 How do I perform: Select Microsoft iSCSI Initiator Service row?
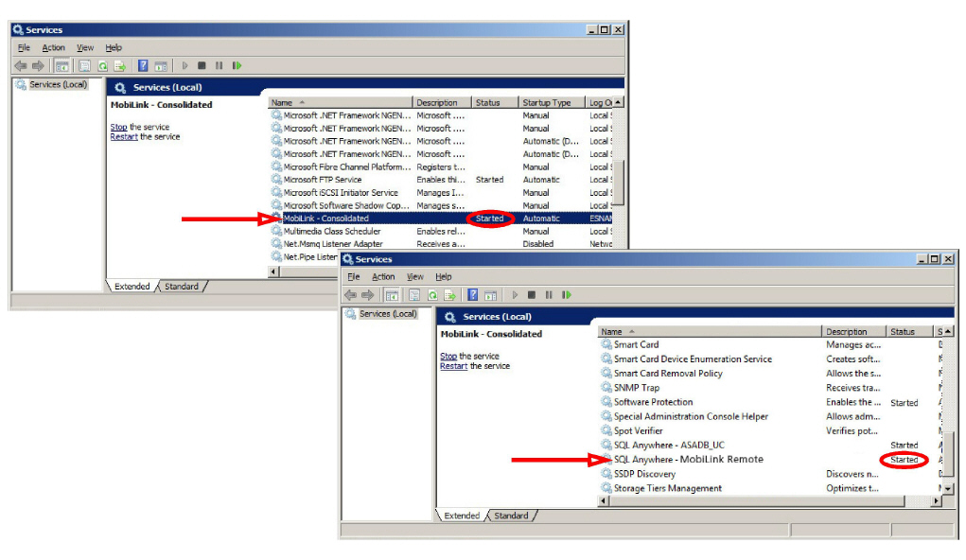click(x=441, y=193)
